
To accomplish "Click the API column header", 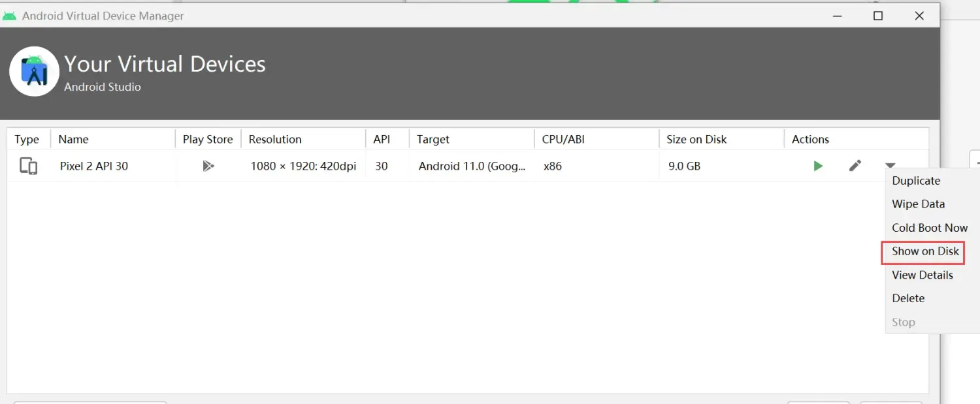I will [382, 139].
